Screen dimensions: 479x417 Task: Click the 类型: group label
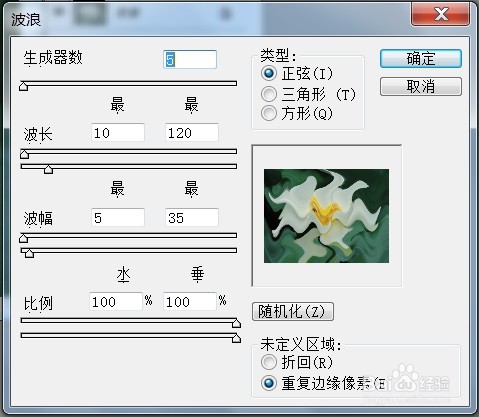coord(278,55)
